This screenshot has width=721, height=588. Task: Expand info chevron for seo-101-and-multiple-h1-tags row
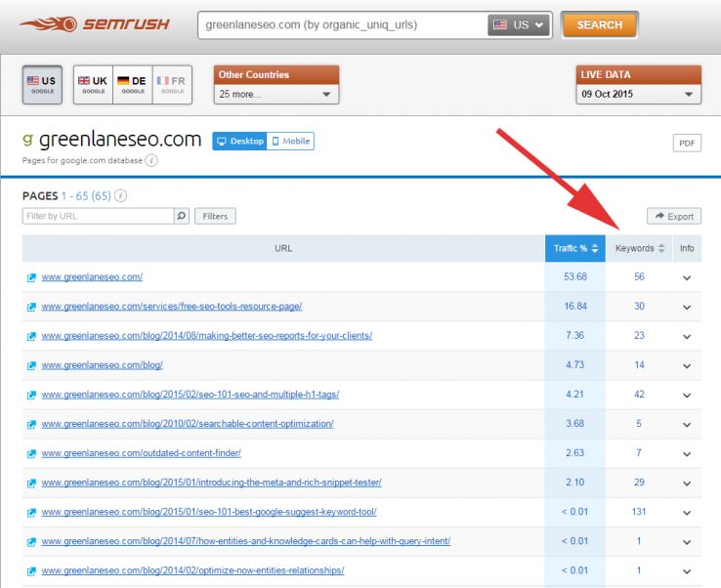pyautogui.click(x=687, y=396)
